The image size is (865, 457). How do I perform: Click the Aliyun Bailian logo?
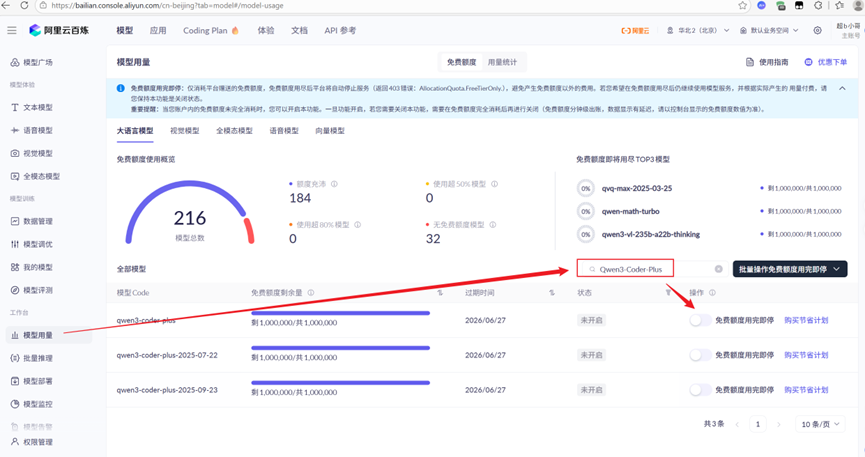pyautogui.click(x=59, y=30)
